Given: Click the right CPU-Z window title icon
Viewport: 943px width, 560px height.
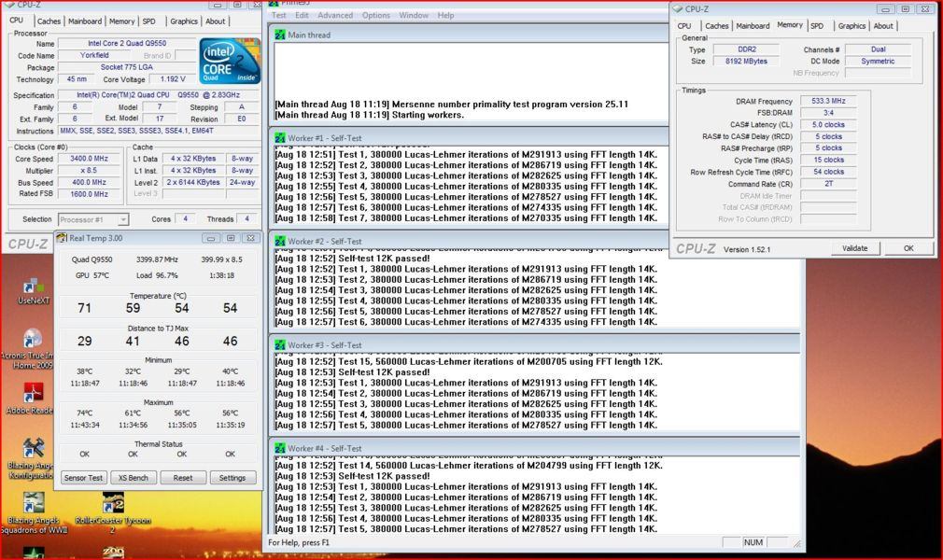Looking at the screenshot, I should tap(679, 9).
